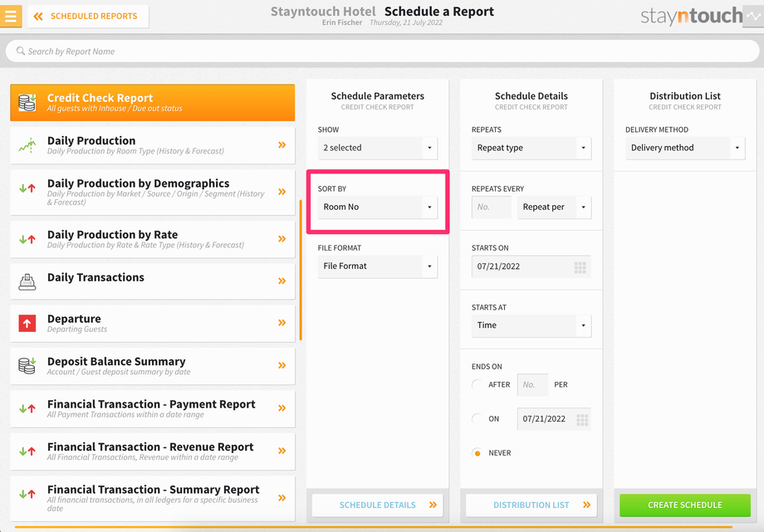Click the Credit Check Report coins icon

click(x=27, y=102)
